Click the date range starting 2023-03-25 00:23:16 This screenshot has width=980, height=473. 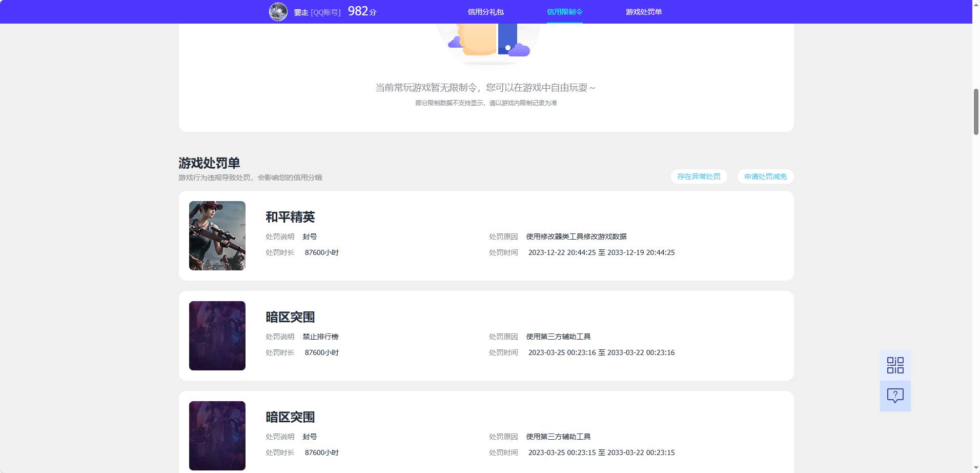pyautogui.click(x=601, y=352)
